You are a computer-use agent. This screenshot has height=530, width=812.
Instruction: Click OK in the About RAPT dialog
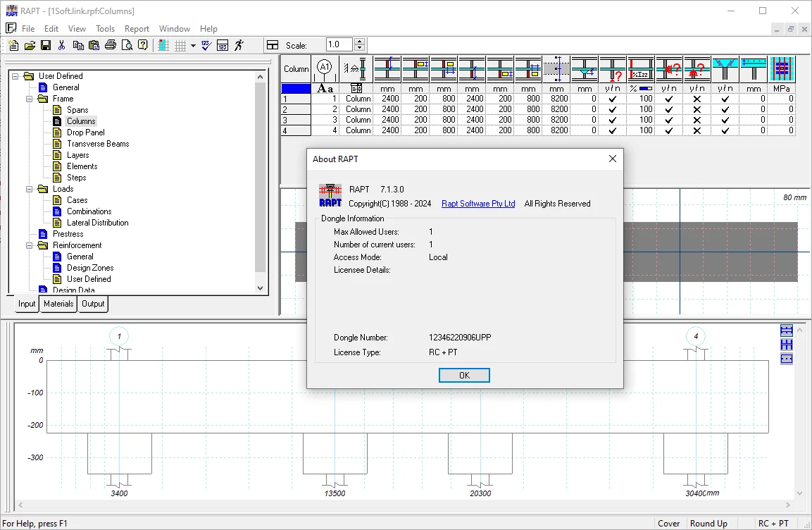tap(464, 375)
